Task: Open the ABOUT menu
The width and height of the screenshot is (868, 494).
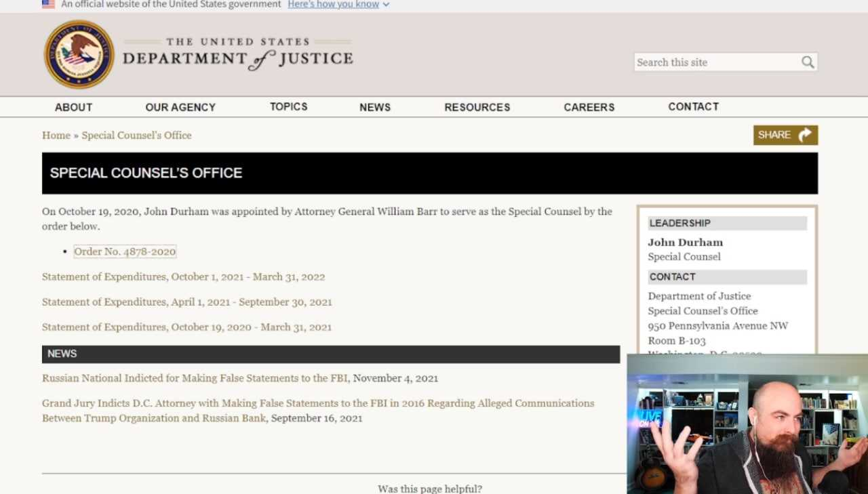Action: point(73,107)
